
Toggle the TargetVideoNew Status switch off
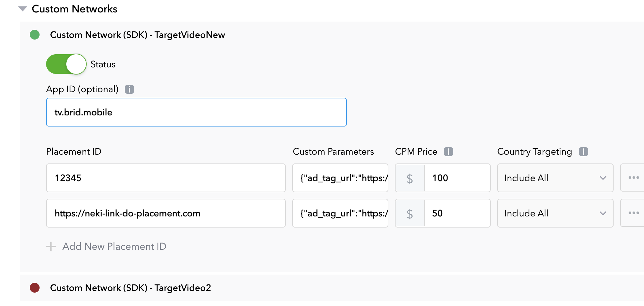66,64
